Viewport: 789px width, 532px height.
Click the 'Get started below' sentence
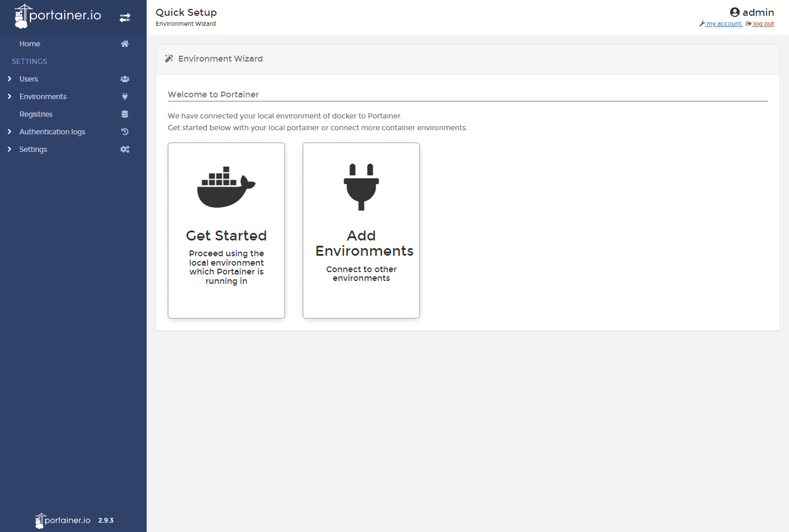coord(317,128)
